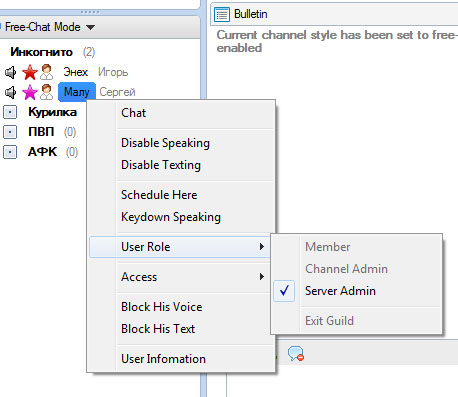The width and height of the screenshot is (458, 397).
Task: Open the Access submenu arrow
Action: click(x=262, y=277)
